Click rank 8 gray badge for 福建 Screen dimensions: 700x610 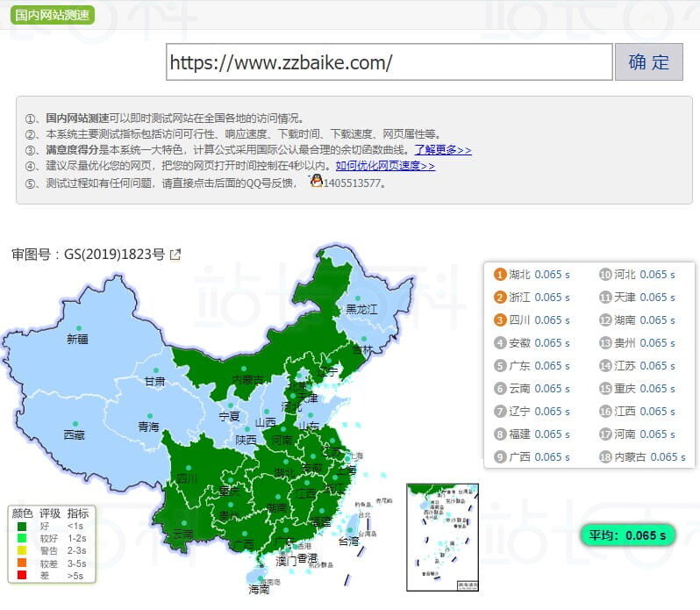coord(499,434)
